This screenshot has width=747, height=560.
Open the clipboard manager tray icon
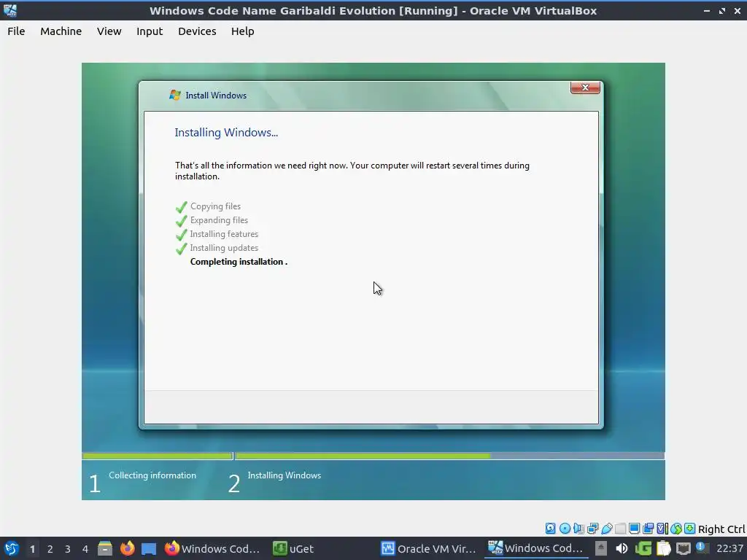tap(663, 548)
